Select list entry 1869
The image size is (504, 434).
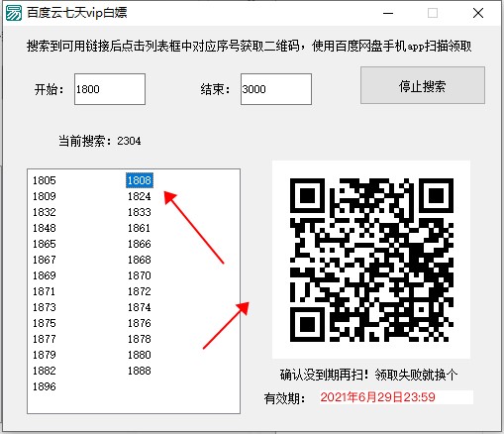[x=45, y=275]
